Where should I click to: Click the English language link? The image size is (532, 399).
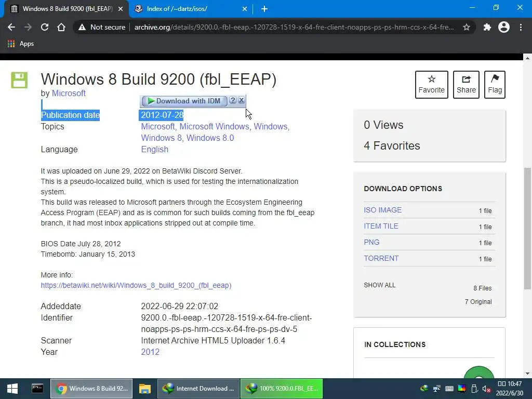tap(154, 150)
